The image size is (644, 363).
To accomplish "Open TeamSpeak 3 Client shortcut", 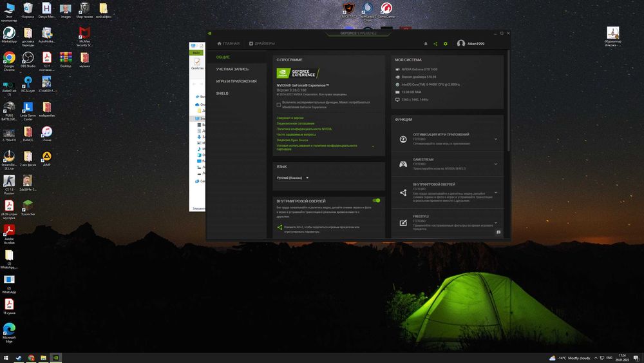I will (367, 12).
